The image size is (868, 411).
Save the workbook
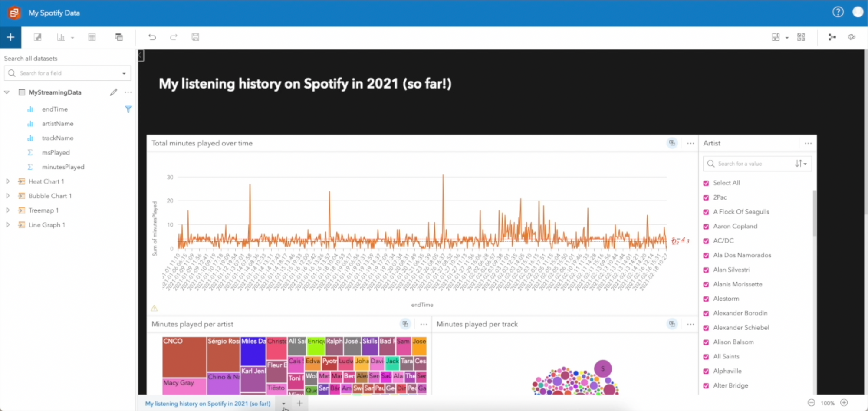(195, 37)
